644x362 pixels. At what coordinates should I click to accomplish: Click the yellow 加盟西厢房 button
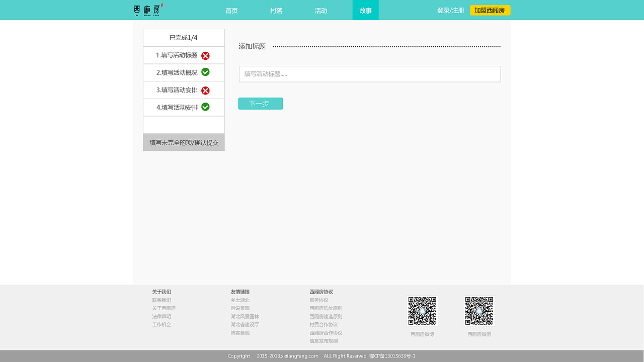[490, 10]
